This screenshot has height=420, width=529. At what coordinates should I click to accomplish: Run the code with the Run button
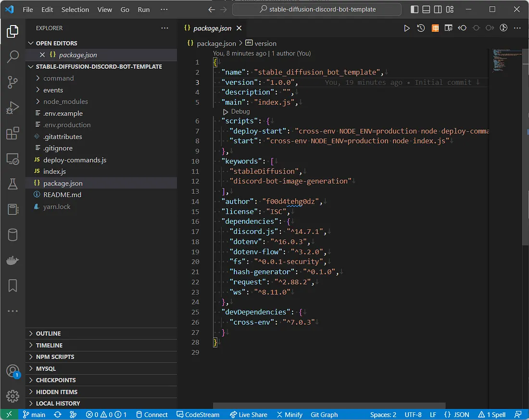point(407,28)
